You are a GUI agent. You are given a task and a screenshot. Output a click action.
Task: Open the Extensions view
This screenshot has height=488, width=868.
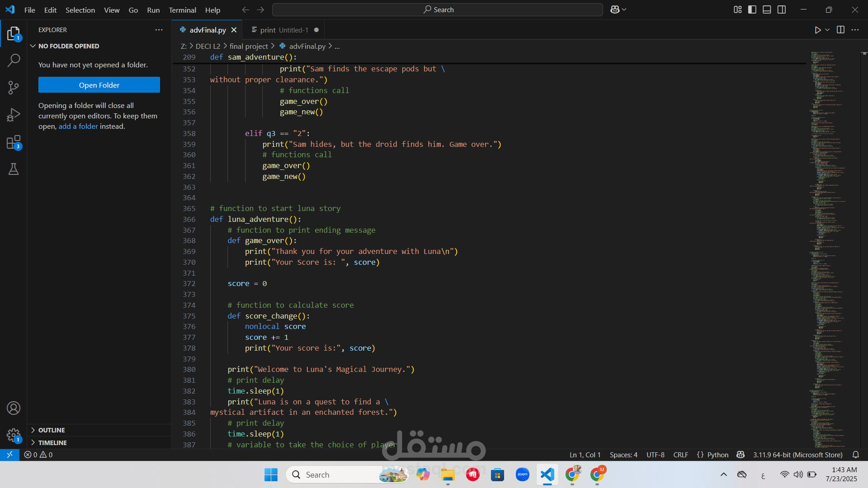pyautogui.click(x=14, y=142)
